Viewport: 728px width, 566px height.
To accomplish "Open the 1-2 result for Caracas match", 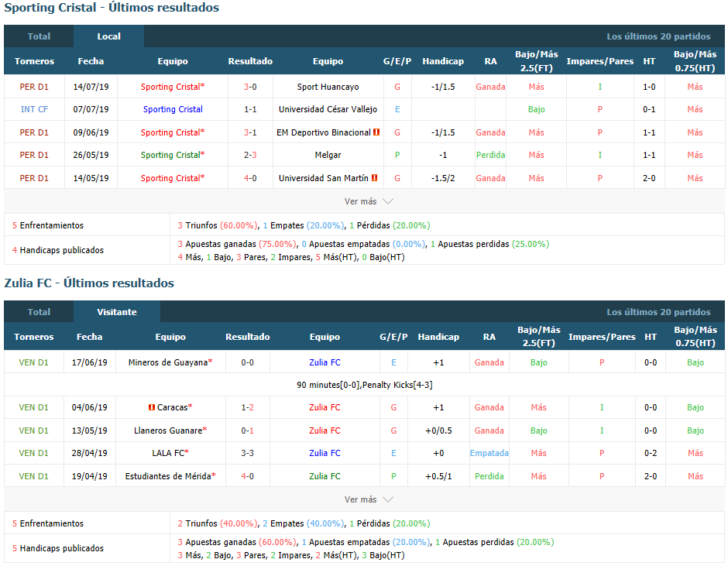I will [x=248, y=407].
